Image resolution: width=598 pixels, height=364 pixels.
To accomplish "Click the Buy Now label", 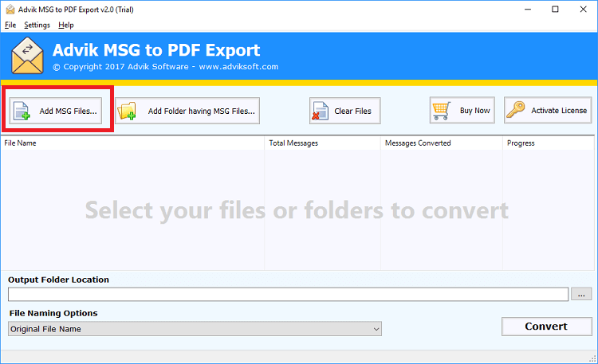I will click(475, 110).
